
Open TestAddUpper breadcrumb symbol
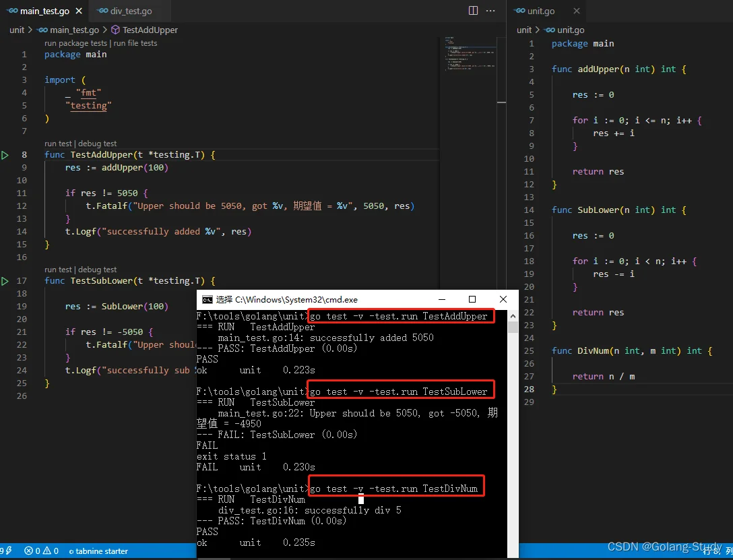144,30
